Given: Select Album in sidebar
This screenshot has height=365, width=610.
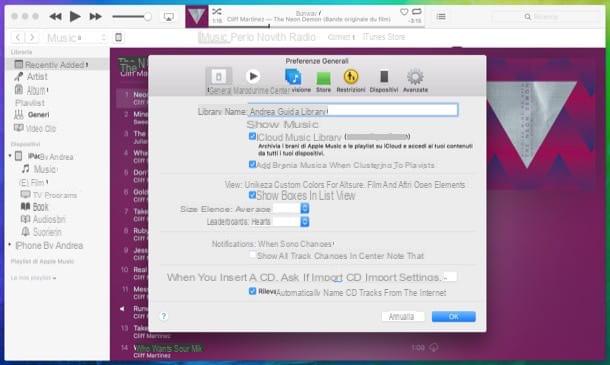Looking at the screenshot, I should (x=36, y=90).
